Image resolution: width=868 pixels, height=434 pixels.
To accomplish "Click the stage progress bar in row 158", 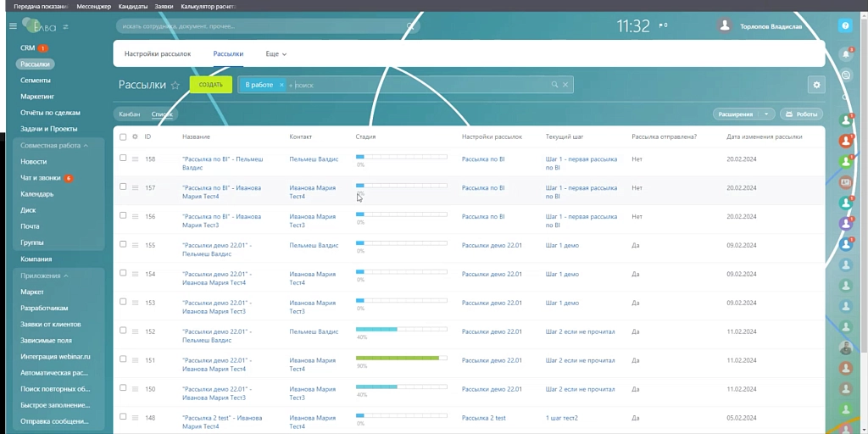I will 401,157.
